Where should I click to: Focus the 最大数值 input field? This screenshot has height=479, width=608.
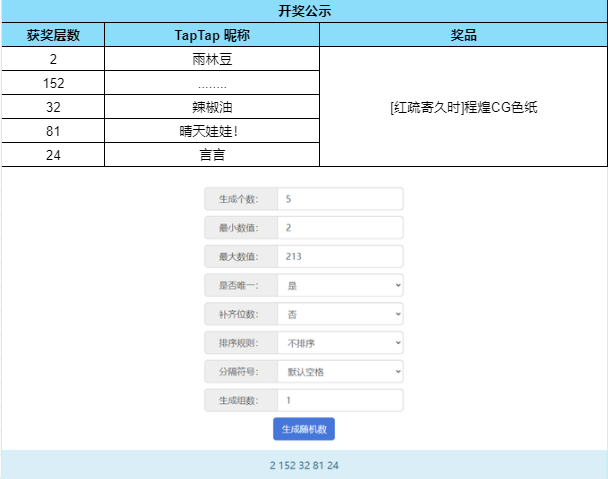click(340, 256)
